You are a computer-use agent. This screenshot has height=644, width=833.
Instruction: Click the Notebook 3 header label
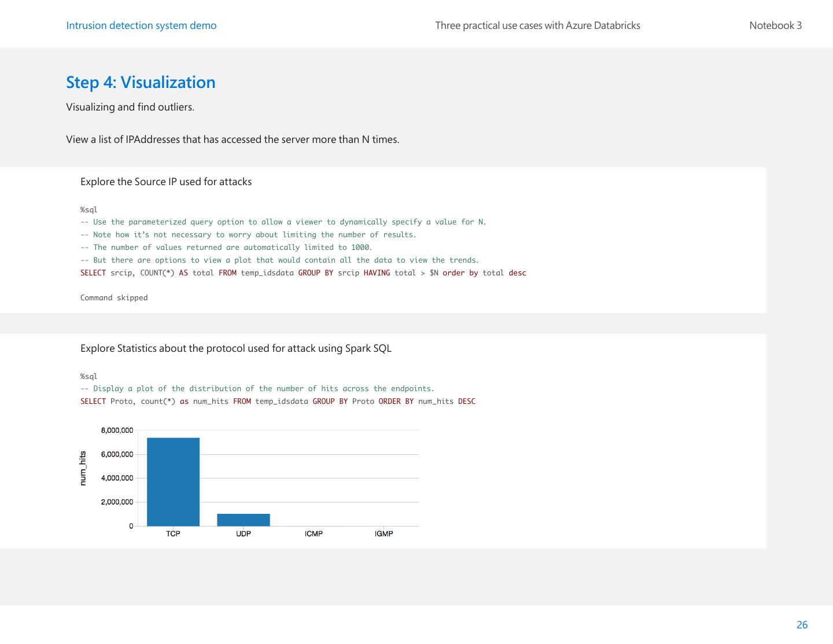pos(775,25)
